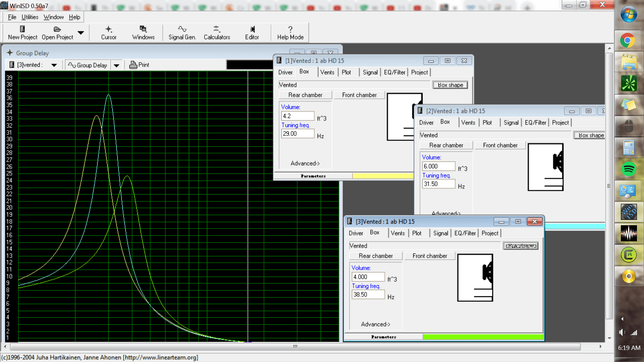Open the Help menu
Screen dimensions: 644x362
coord(74,17)
